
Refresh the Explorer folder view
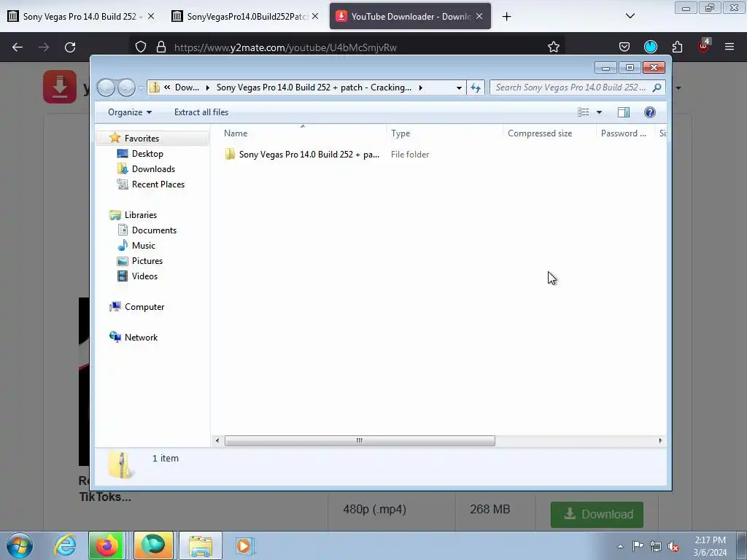click(x=476, y=87)
